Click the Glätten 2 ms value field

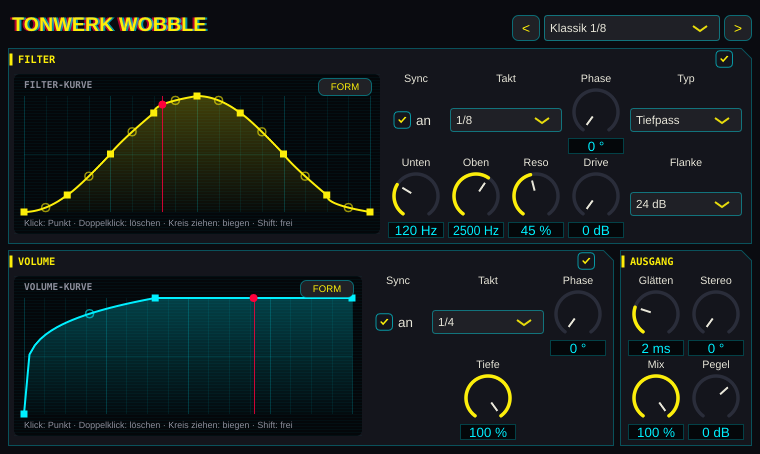tap(656, 348)
